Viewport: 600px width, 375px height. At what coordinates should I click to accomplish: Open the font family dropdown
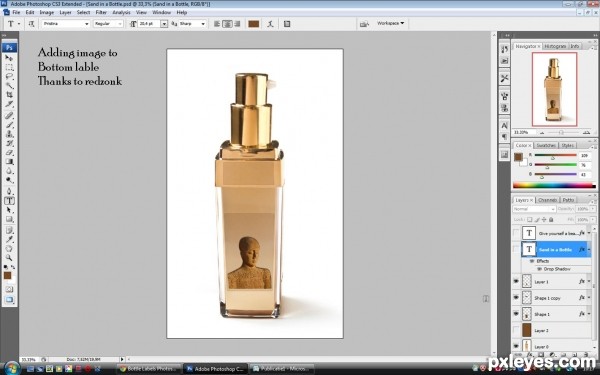86,24
